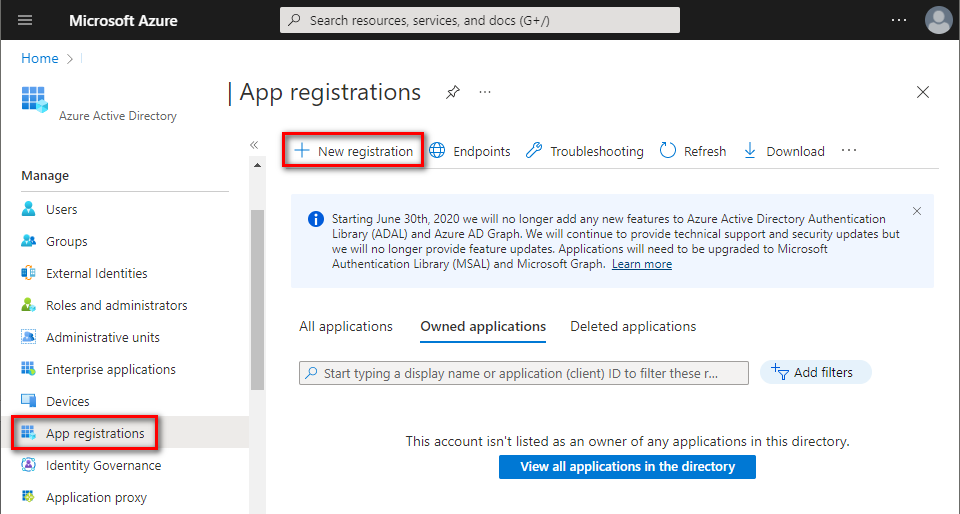Screen dimensions: 960x514
Task: Open Groups in the sidebar
Action: pos(66,241)
